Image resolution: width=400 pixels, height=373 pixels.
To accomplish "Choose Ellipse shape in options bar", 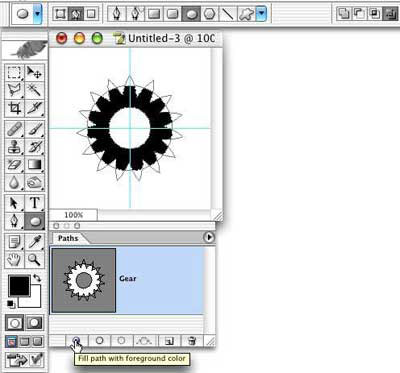I will coord(191,14).
